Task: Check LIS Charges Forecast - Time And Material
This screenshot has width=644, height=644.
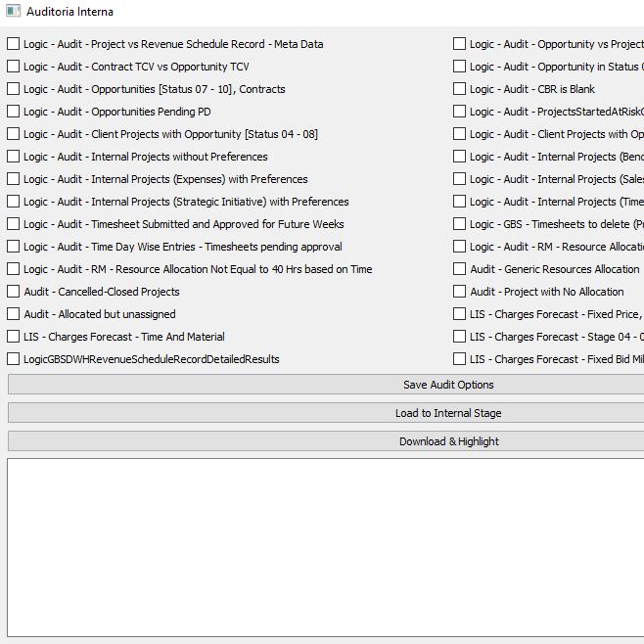Action: coord(14,337)
